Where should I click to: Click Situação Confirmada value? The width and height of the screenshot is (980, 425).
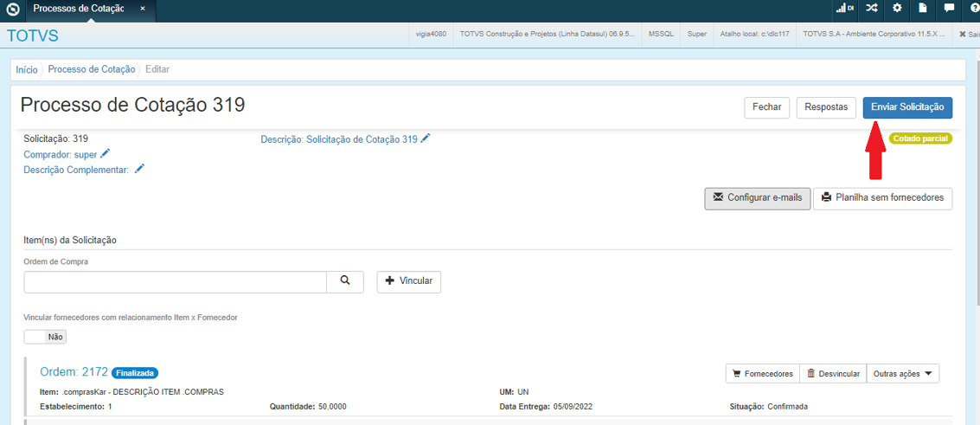787,406
